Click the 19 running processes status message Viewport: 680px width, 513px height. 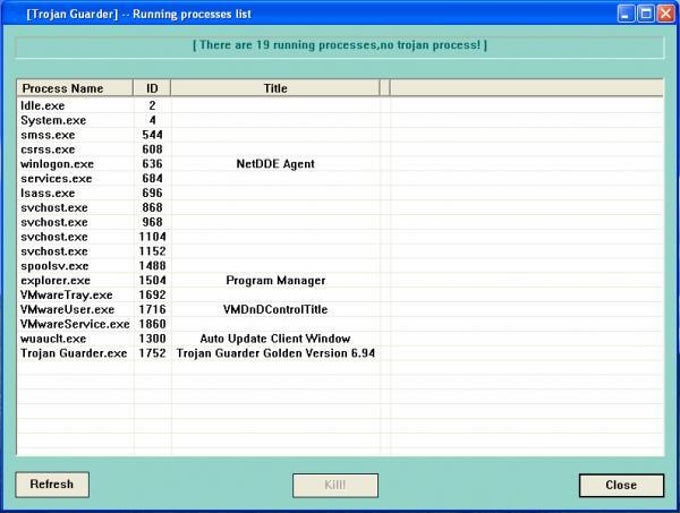(x=340, y=45)
